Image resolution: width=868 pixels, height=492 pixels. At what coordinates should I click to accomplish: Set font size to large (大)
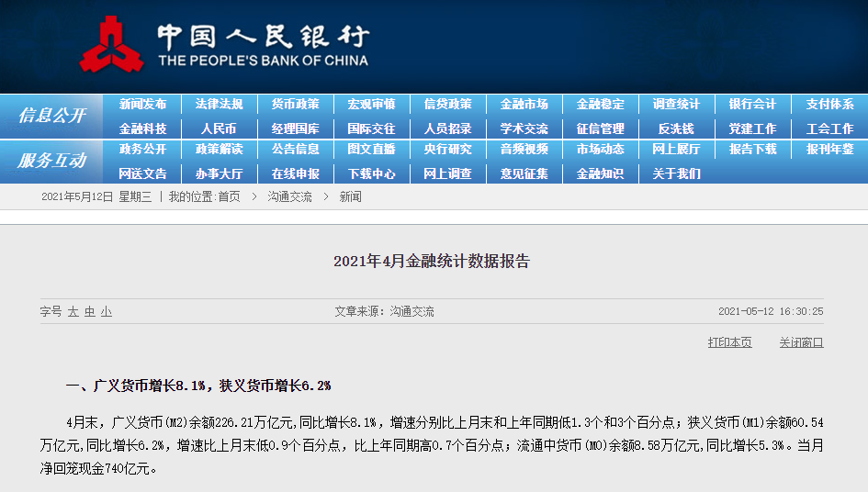click(73, 311)
